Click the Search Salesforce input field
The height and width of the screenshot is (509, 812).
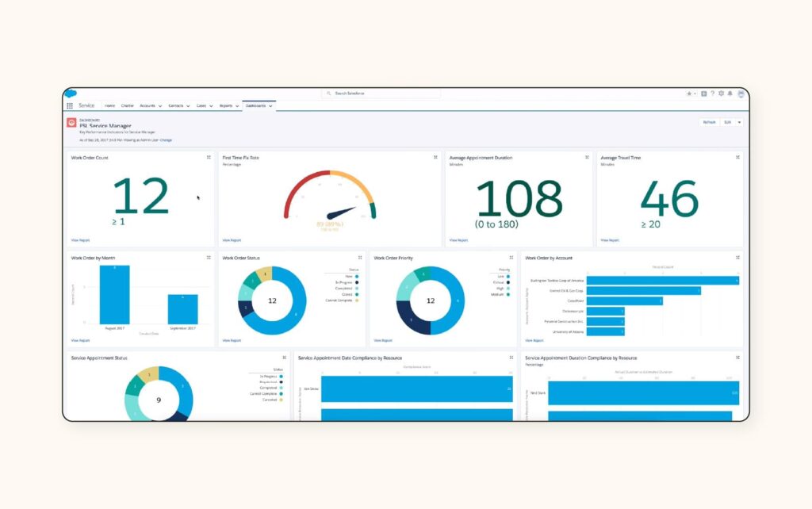[x=381, y=93]
